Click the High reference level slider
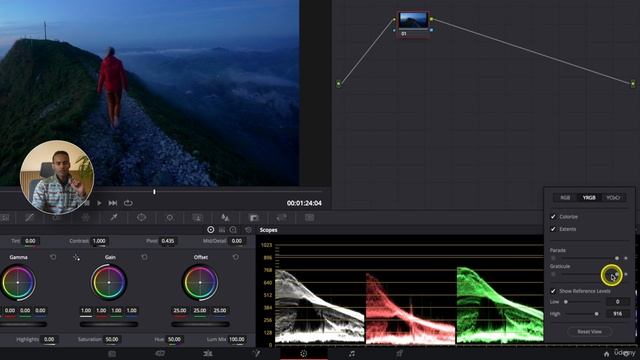The image size is (640, 360). pyautogui.click(x=582, y=314)
